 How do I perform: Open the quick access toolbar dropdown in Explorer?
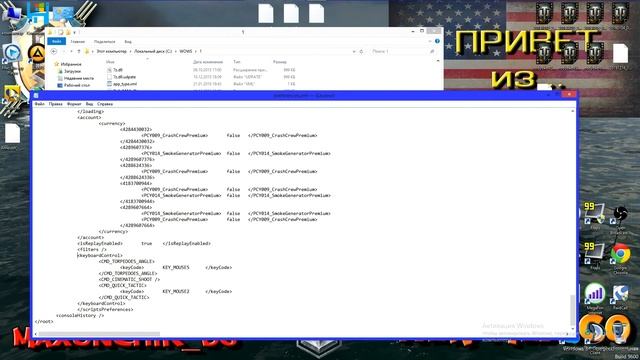point(75,32)
